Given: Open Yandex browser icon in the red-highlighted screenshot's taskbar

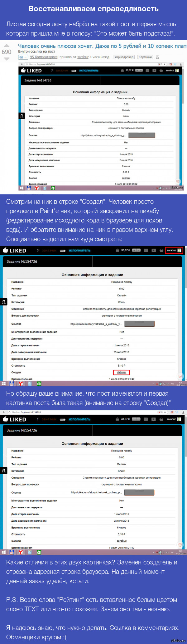Looking at the screenshot, I should click(21, 383).
